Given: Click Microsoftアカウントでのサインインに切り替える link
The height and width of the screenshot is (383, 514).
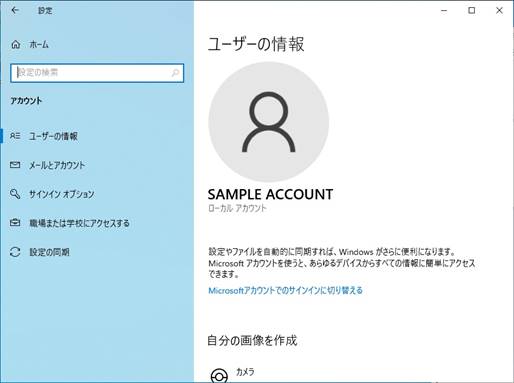Looking at the screenshot, I should click(x=285, y=290).
